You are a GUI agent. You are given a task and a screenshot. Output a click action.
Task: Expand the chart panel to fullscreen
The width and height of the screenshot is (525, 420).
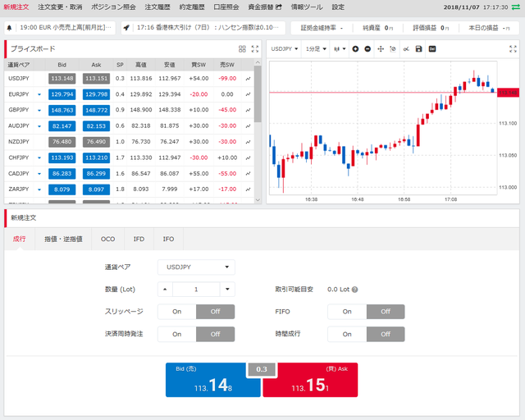coord(513,49)
